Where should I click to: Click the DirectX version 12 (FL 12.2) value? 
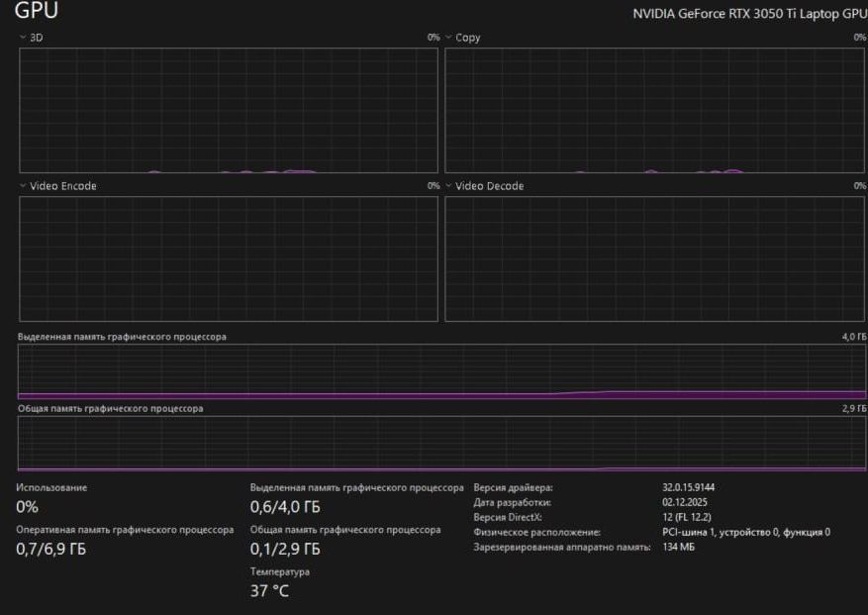click(687, 517)
